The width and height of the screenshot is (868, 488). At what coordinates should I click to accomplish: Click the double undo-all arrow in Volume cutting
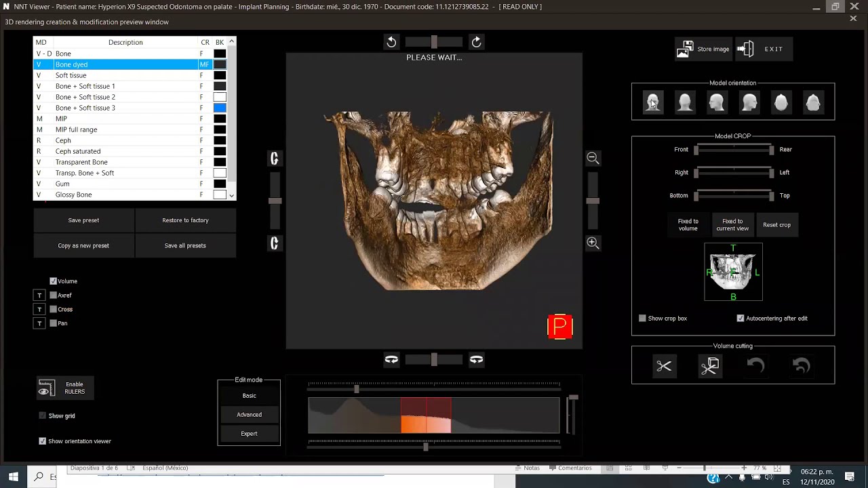coord(802,367)
